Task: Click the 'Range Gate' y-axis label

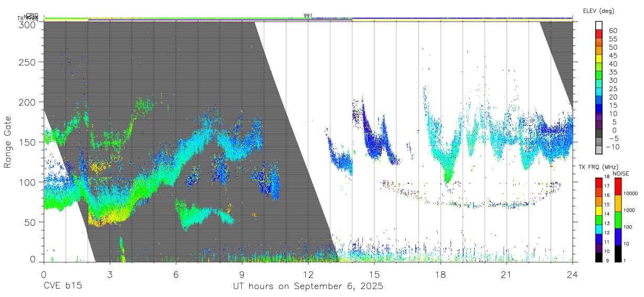Action: [8, 142]
